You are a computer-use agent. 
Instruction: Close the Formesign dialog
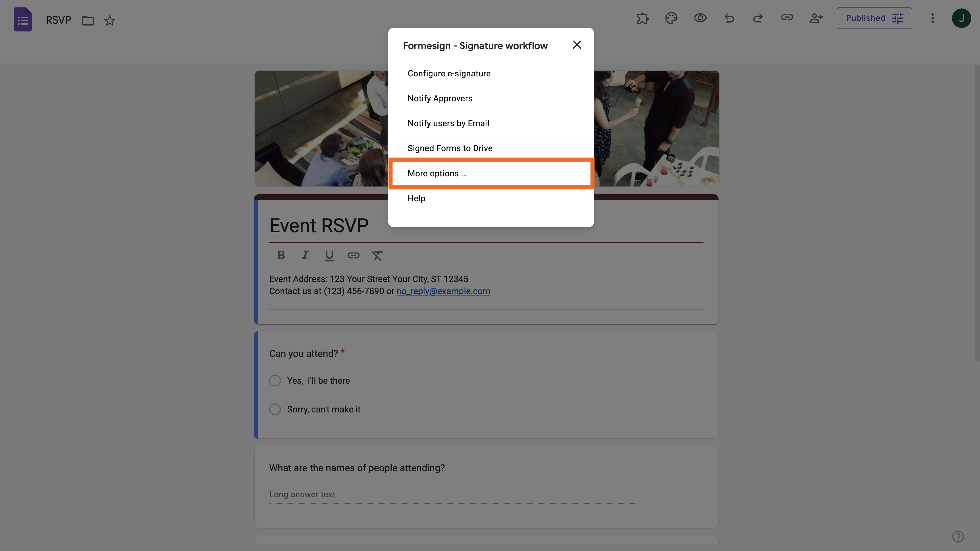577,45
